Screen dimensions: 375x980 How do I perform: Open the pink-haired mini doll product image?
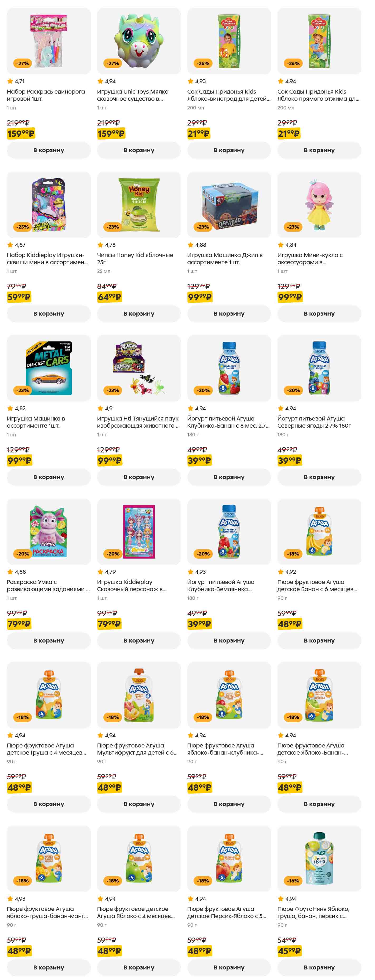pos(319,205)
